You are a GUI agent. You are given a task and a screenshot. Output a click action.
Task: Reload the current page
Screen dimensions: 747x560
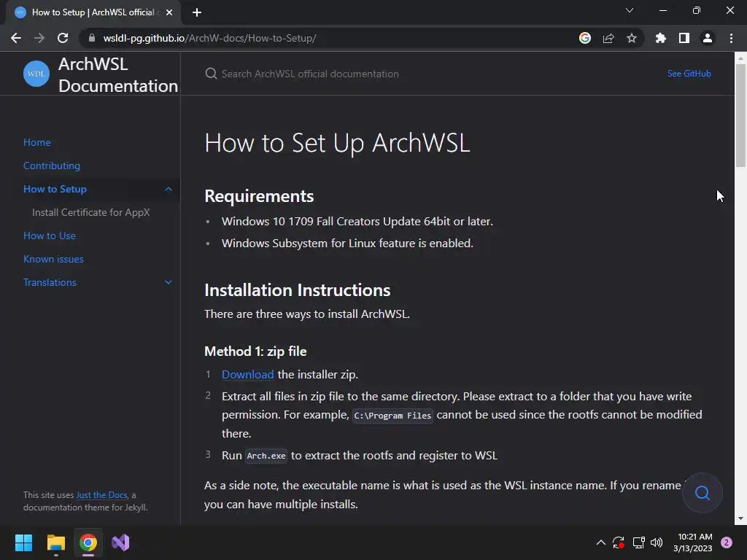pyautogui.click(x=63, y=38)
